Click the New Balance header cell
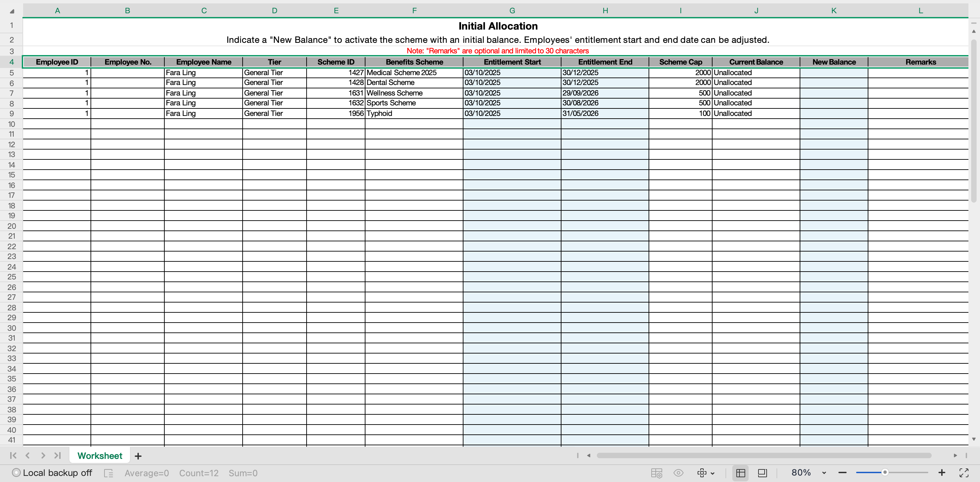 [834, 62]
